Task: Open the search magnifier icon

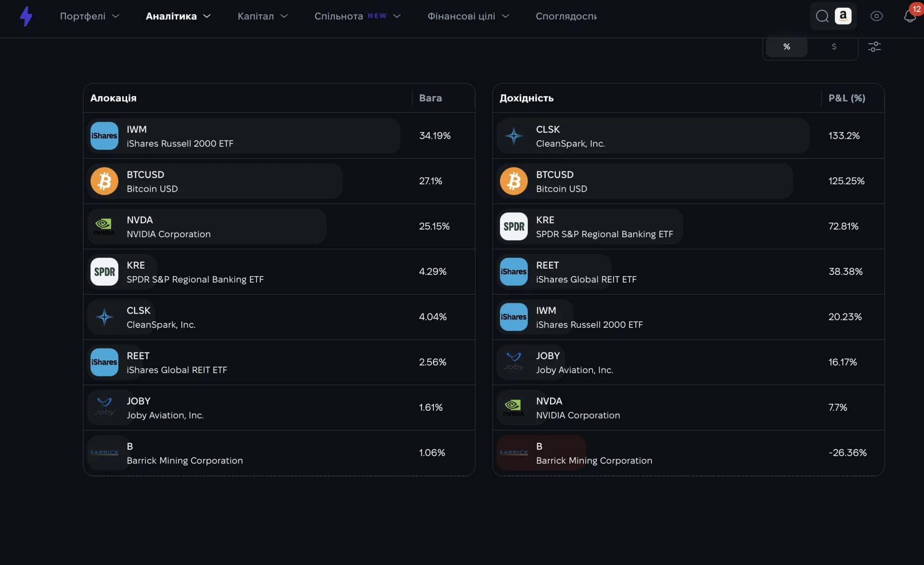Action: 822,16
